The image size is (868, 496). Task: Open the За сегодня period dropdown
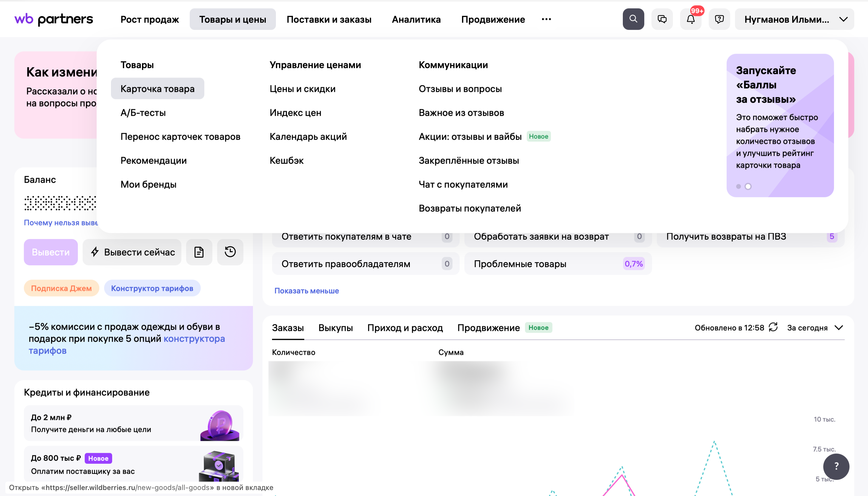point(815,327)
